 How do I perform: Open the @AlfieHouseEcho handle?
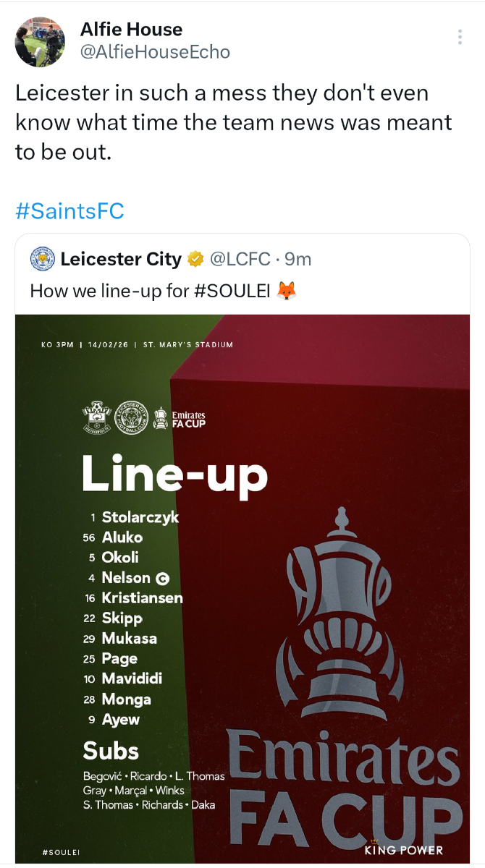pos(155,52)
